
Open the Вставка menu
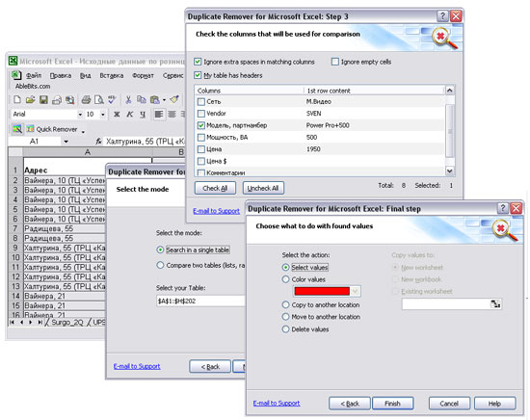coord(111,75)
